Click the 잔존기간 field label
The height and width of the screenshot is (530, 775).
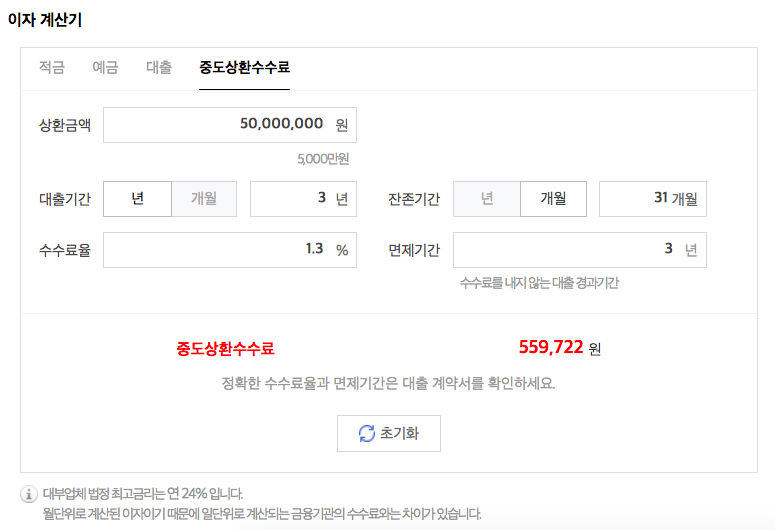tap(414, 199)
